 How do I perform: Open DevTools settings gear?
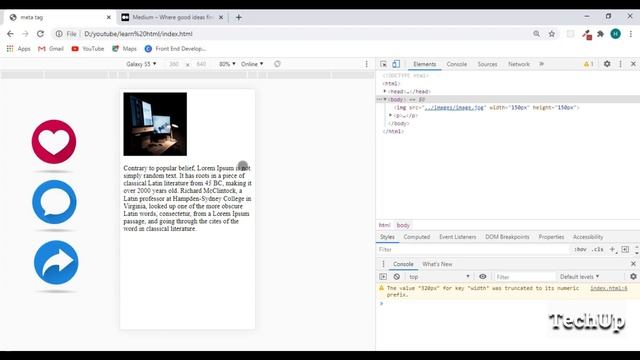[x=607, y=64]
